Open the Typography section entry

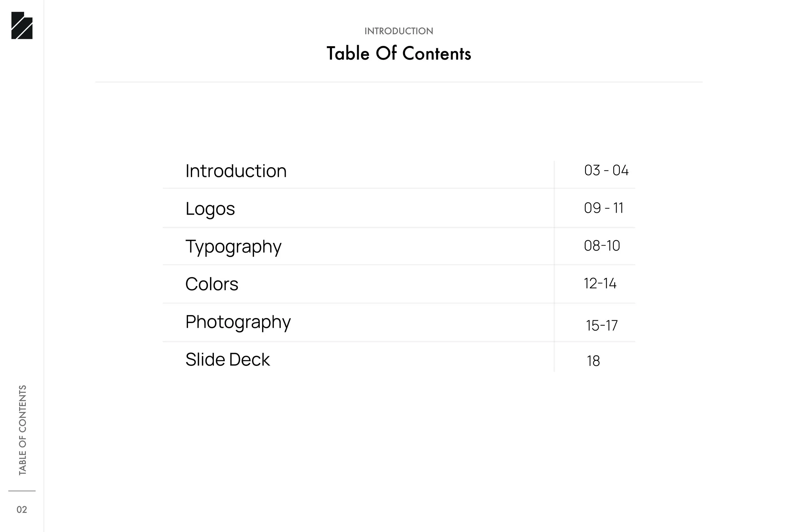coord(233,247)
